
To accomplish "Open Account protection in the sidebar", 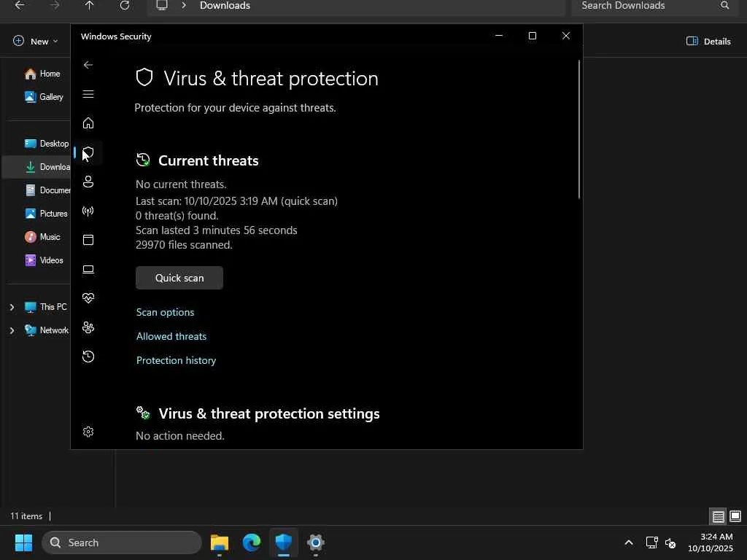I will click(x=88, y=182).
